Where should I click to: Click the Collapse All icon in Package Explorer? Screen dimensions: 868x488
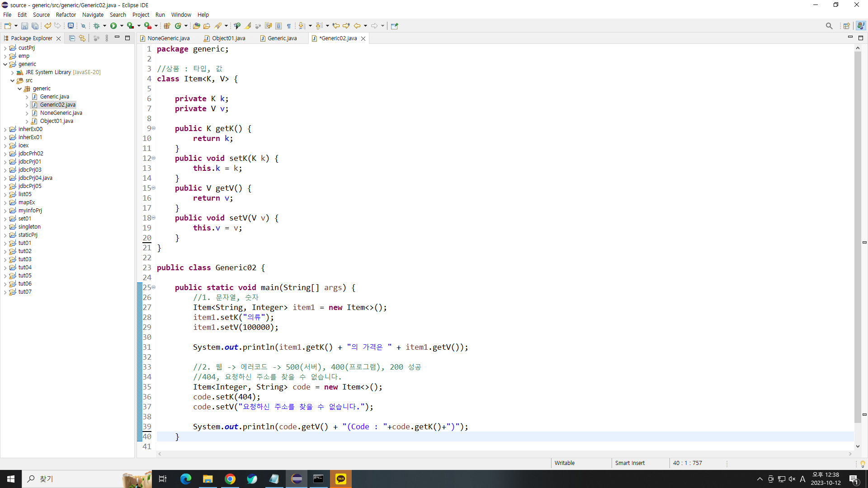pos(72,38)
